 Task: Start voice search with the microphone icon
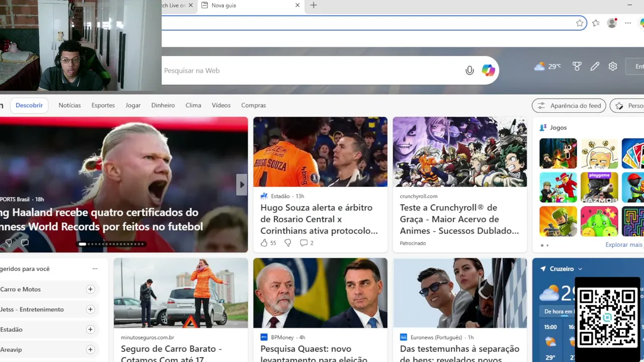pos(469,70)
